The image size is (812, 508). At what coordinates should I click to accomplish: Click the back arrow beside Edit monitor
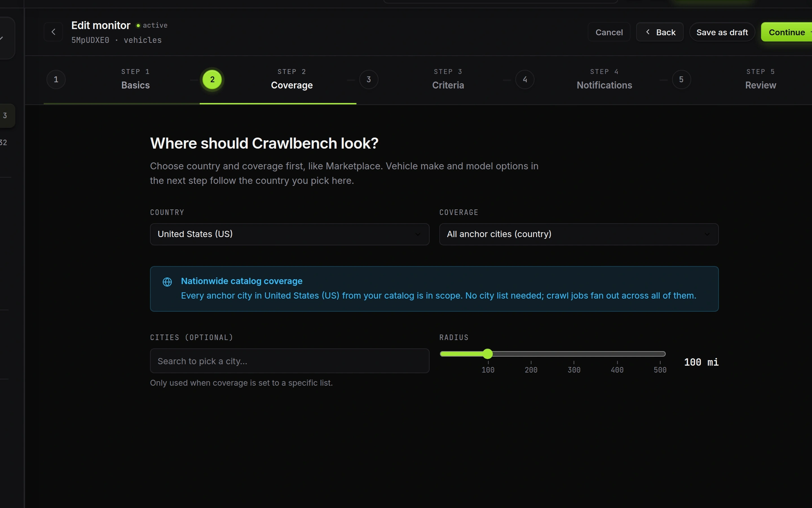point(53,32)
